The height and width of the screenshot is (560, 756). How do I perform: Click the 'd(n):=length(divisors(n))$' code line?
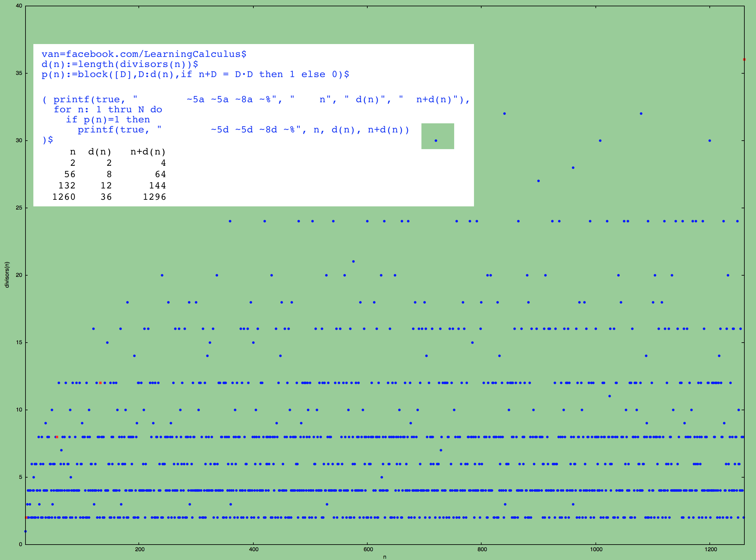pyautogui.click(x=120, y=64)
